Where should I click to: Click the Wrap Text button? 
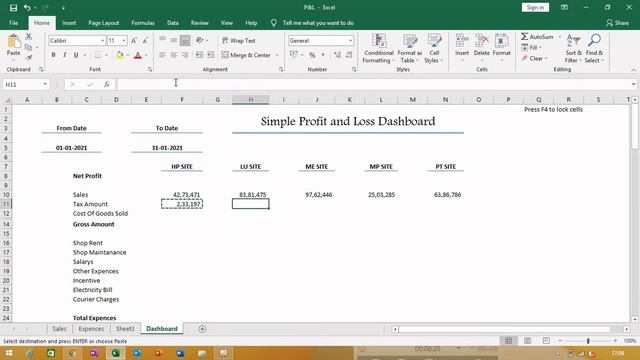point(239,41)
